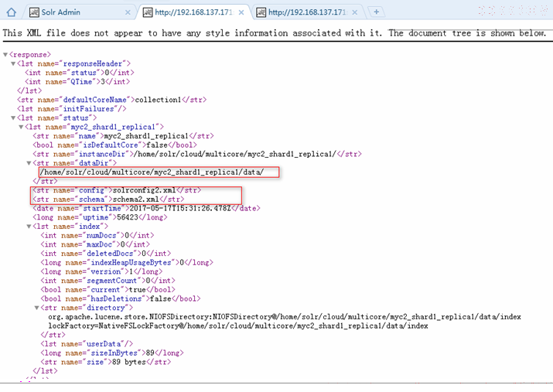Viewport: 553px width, 392px height.
Task: Click the config solrconfig2.xml line
Action: click(117, 190)
